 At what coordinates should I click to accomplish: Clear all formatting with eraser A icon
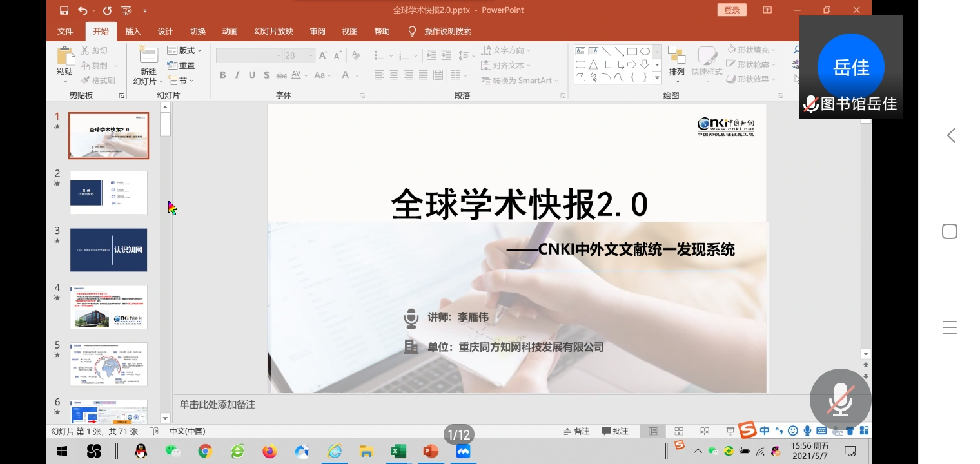355,55
